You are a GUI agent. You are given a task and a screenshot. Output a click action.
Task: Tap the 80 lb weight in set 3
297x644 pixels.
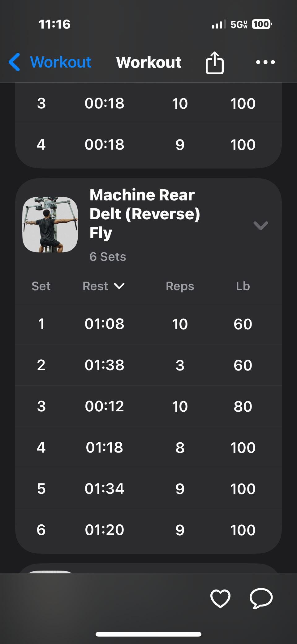coord(243,406)
